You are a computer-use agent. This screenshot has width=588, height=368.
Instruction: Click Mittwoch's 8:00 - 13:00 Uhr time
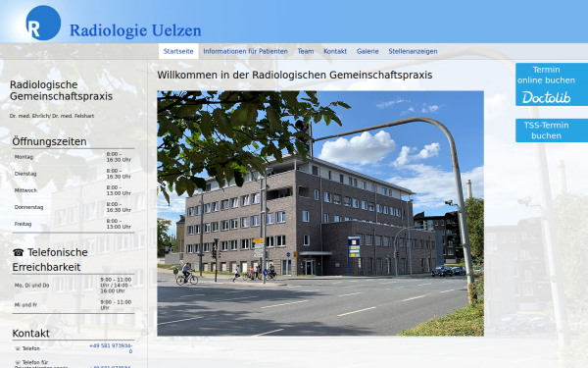coord(119,190)
